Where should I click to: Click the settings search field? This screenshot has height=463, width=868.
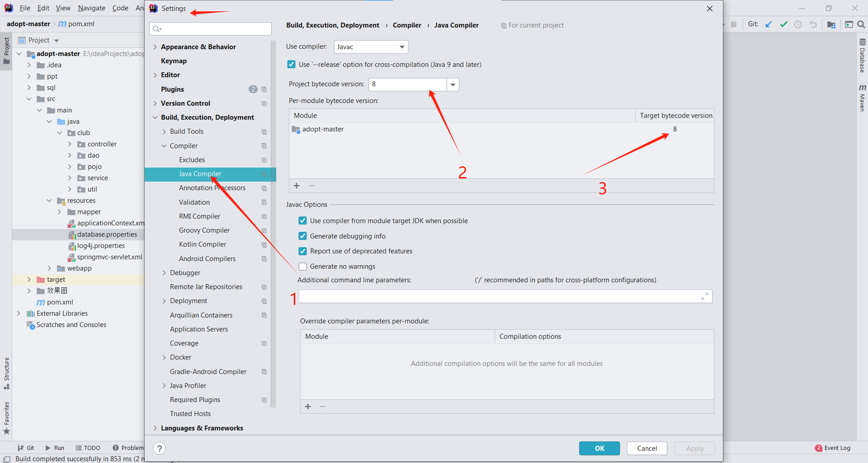click(x=210, y=29)
